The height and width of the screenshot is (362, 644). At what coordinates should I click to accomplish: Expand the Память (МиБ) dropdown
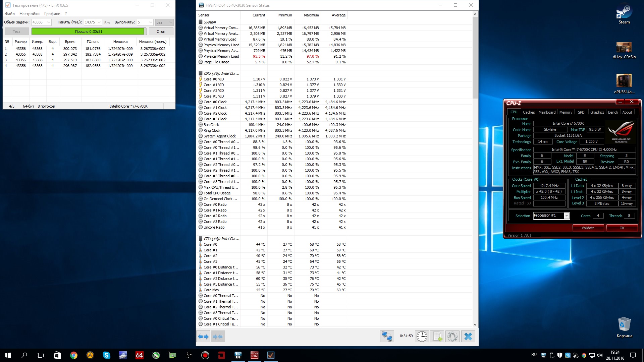(x=99, y=22)
